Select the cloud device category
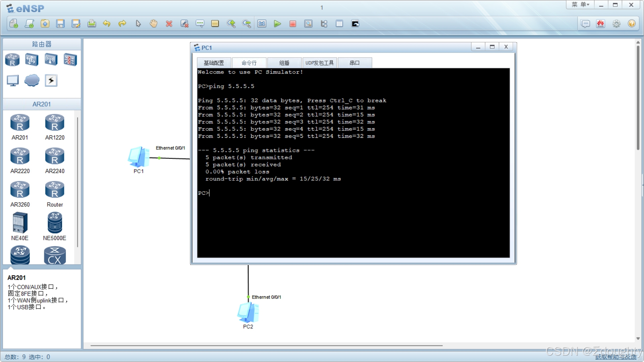 [32, 80]
